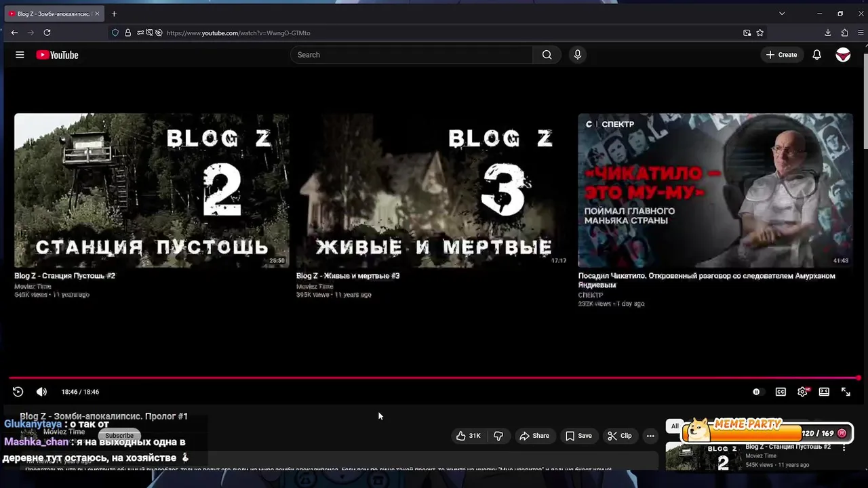
Task: Open the YouTube guide hamburger menu
Action: pyautogui.click(x=20, y=55)
